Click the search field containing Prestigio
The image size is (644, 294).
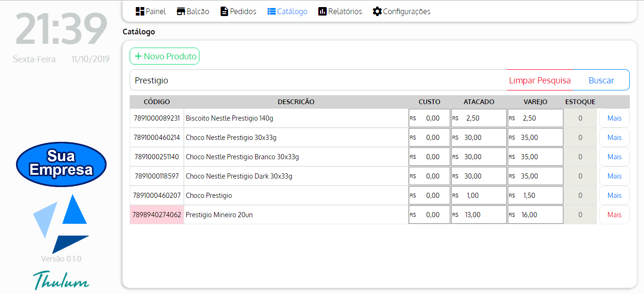point(316,81)
